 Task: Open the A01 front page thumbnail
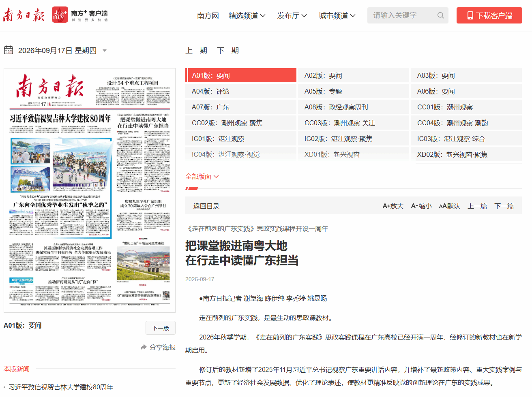(90, 190)
